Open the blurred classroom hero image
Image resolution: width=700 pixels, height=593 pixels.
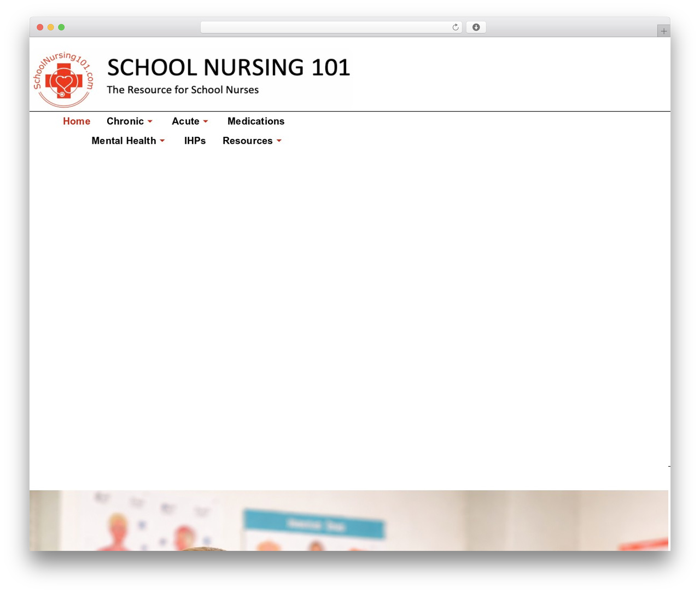pos(349,520)
